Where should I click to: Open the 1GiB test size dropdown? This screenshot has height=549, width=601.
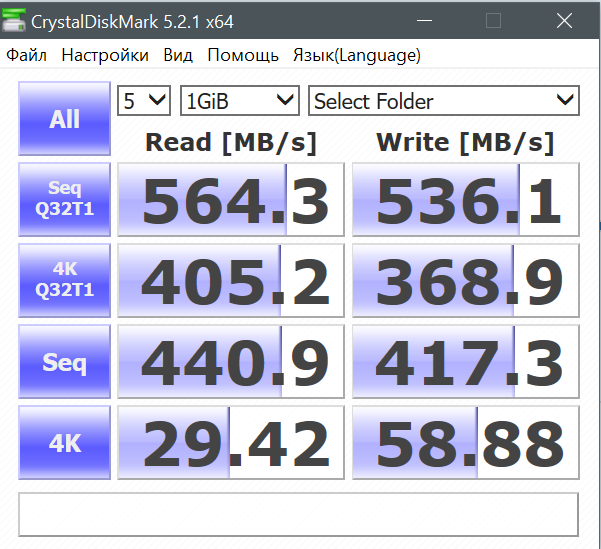[240, 101]
